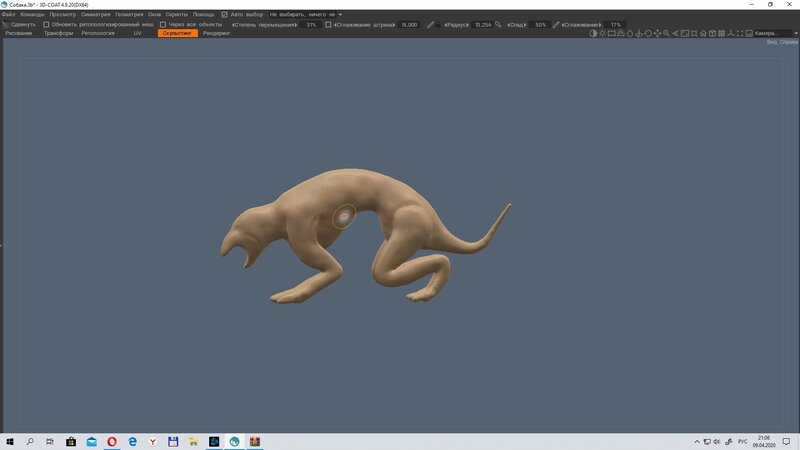Open the Геометрия menu
Viewport: 800px width, 450px height.
[x=129, y=15]
